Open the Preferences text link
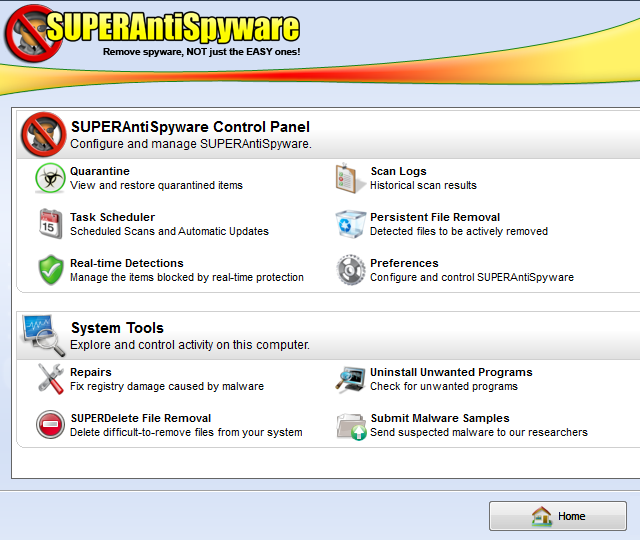 coord(404,263)
